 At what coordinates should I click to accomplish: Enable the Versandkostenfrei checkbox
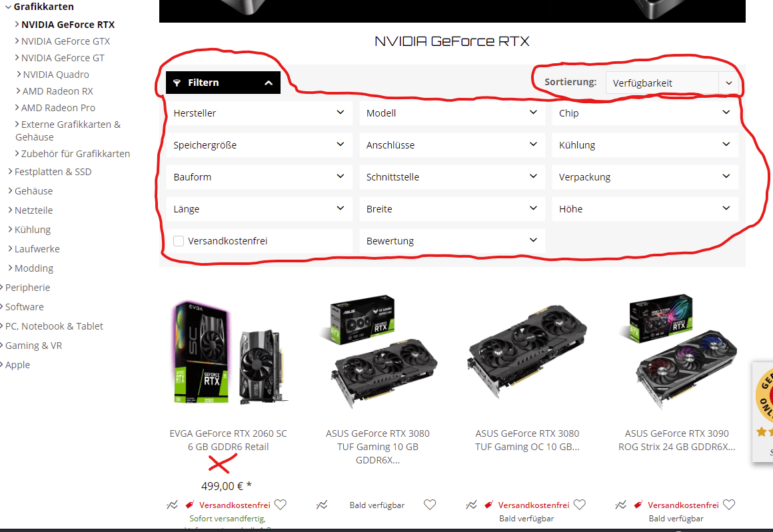click(x=179, y=241)
